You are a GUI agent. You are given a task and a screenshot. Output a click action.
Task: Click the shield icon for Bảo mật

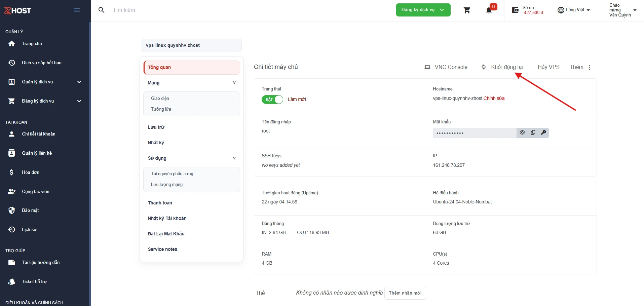12,211
